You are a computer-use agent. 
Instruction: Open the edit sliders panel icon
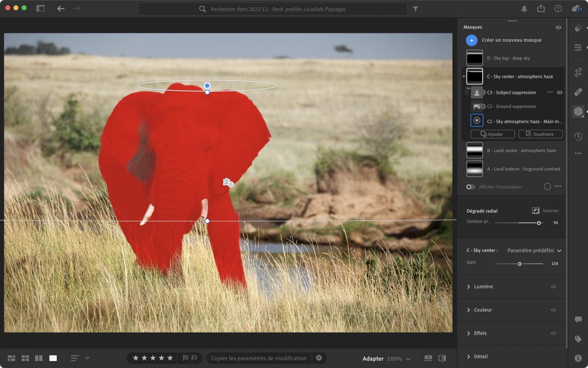click(578, 47)
